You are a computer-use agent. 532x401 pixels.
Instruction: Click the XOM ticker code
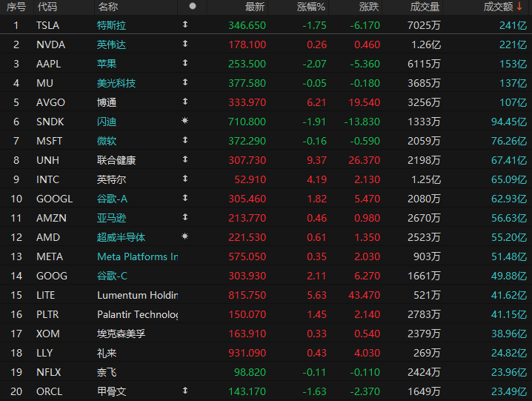click(x=48, y=334)
